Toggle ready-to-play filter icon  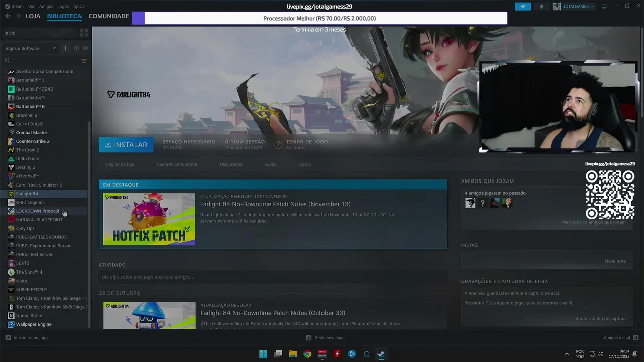tap(85, 48)
